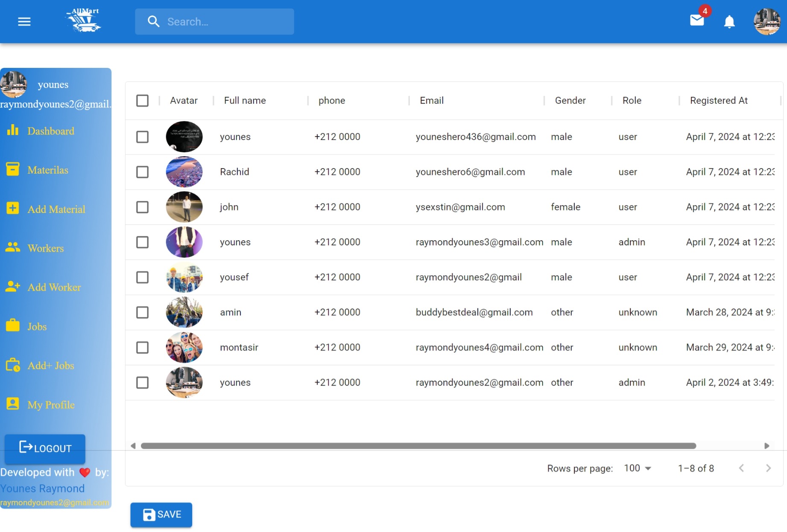Open the Jobs section
The image size is (787, 532).
[x=37, y=326]
